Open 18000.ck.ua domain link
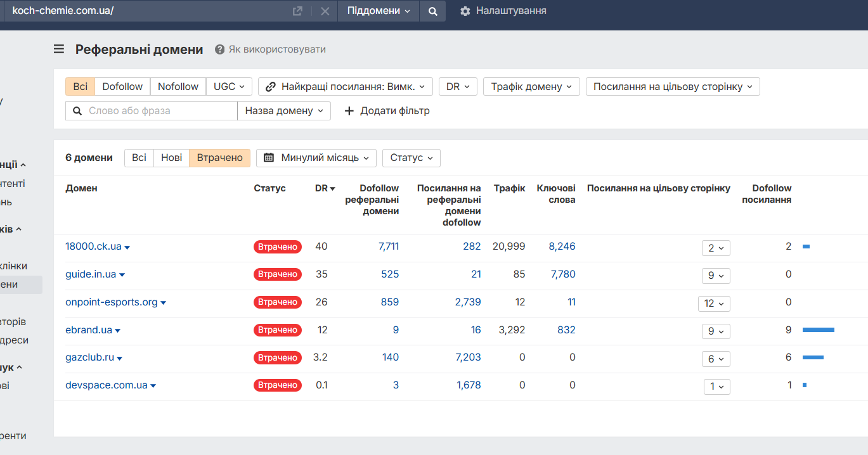Image resolution: width=868 pixels, height=455 pixels. pyautogui.click(x=93, y=247)
